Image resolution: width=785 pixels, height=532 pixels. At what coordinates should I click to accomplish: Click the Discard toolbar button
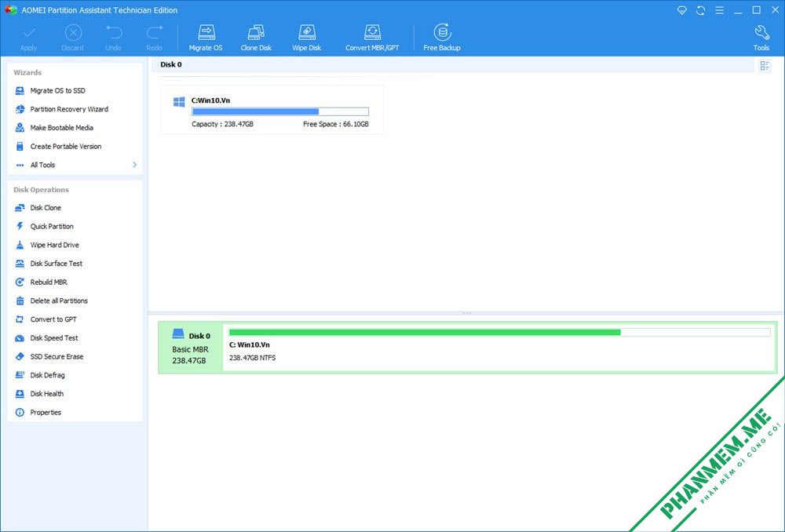click(72, 38)
